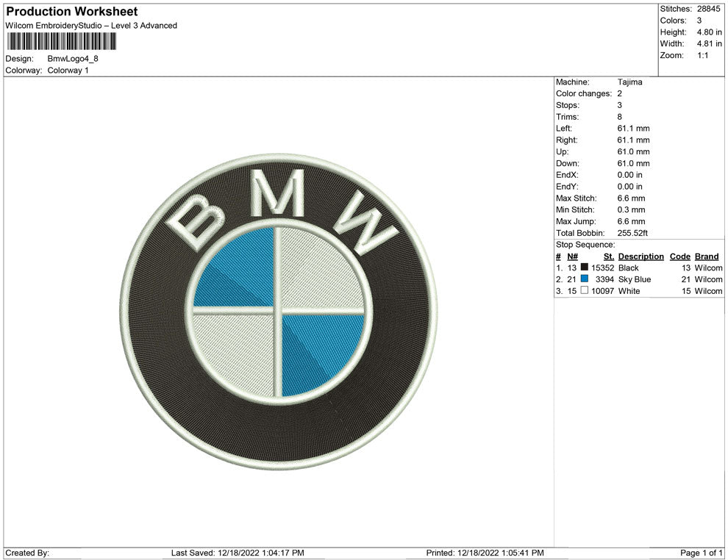The image size is (728, 560).
Task: Select the 'Sky Blue' description text
Action: click(x=635, y=279)
